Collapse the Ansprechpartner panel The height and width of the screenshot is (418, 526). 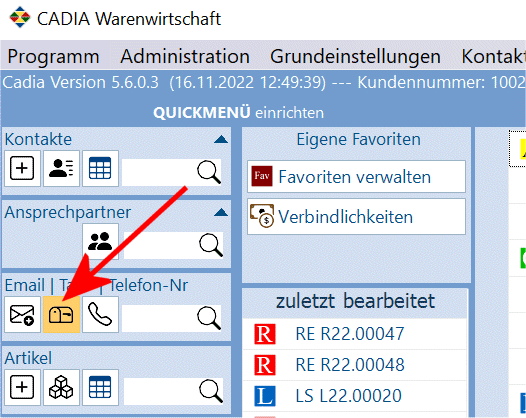coord(221,212)
